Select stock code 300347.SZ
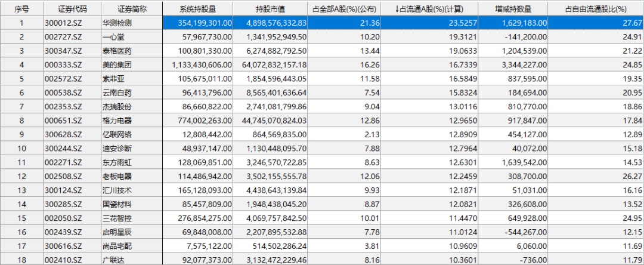 point(72,51)
